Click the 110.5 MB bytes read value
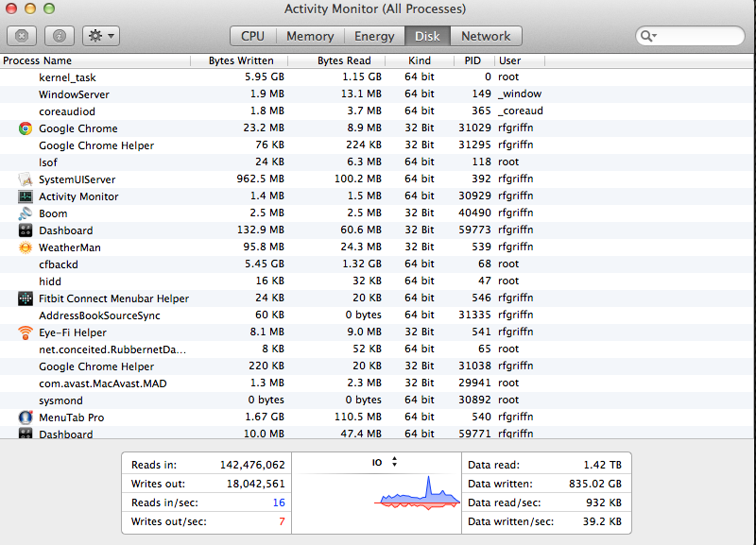This screenshot has height=545, width=756. (x=358, y=417)
